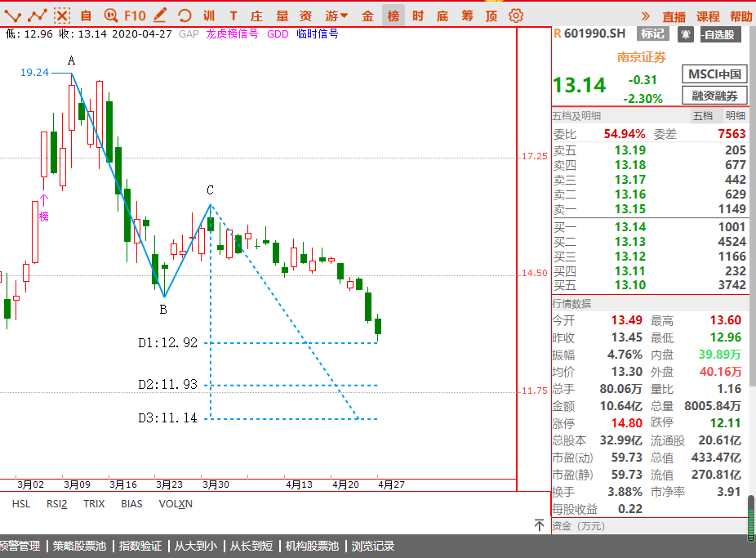This screenshot has width=756, height=558.
Task: Click the circular refresh arrow icon
Action: coord(185,16)
